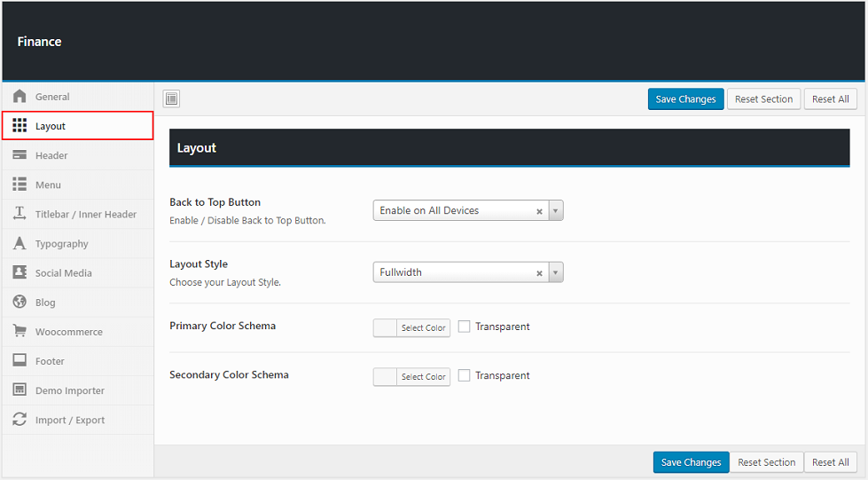The height and width of the screenshot is (480, 868).
Task: Click the Typography letter icon
Action: point(20,243)
